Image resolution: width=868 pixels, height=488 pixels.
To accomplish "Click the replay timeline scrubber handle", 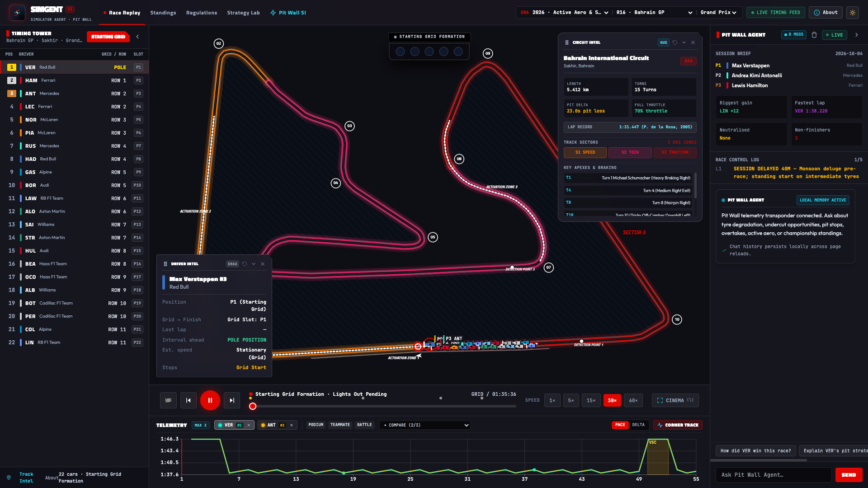I will pos(253,406).
